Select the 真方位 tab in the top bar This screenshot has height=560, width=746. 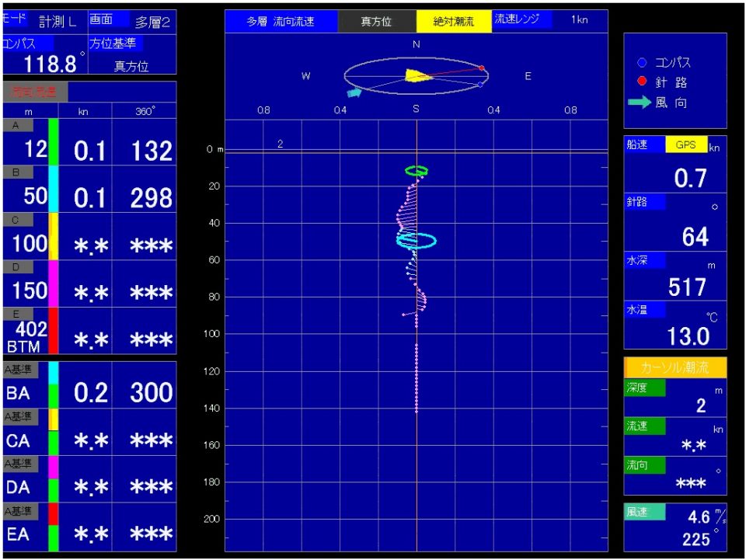tap(376, 22)
